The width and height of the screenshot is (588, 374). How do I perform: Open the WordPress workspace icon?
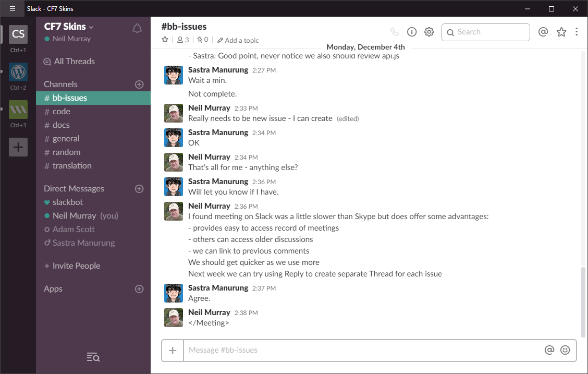click(18, 71)
